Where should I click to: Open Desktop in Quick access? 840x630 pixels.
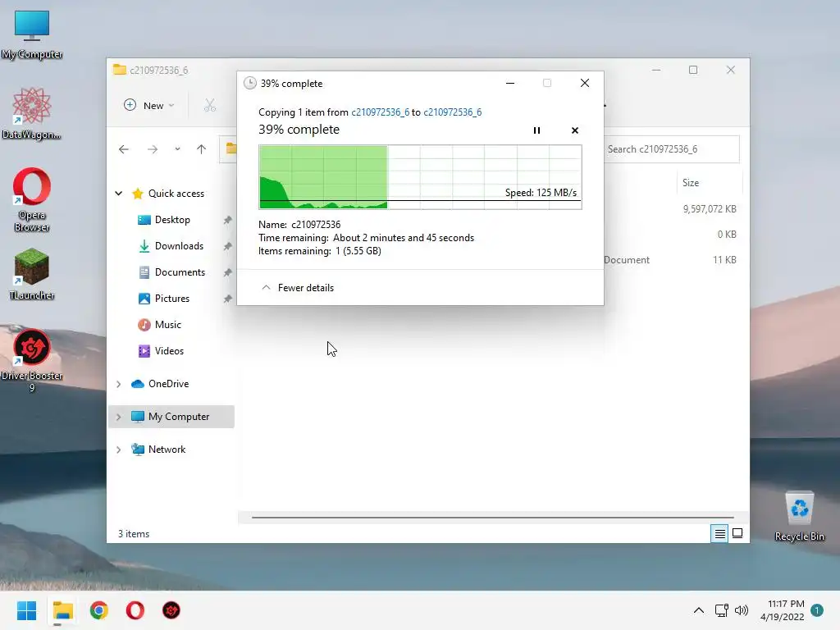pos(172,220)
